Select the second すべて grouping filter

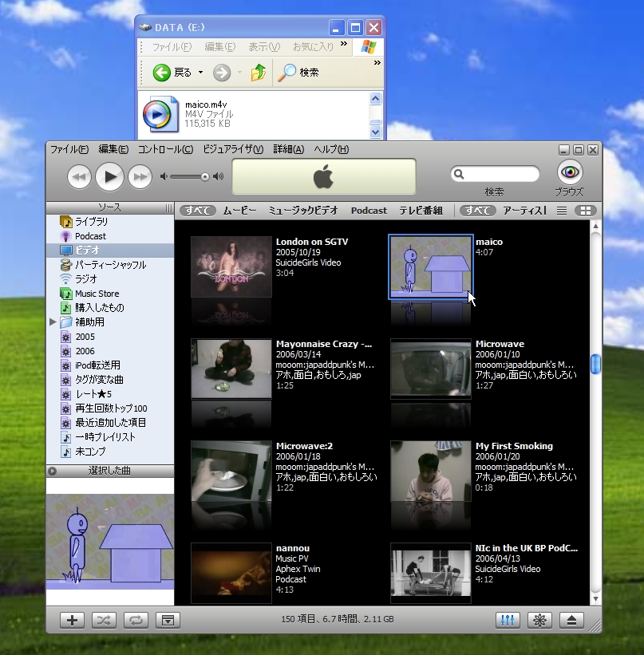click(478, 211)
